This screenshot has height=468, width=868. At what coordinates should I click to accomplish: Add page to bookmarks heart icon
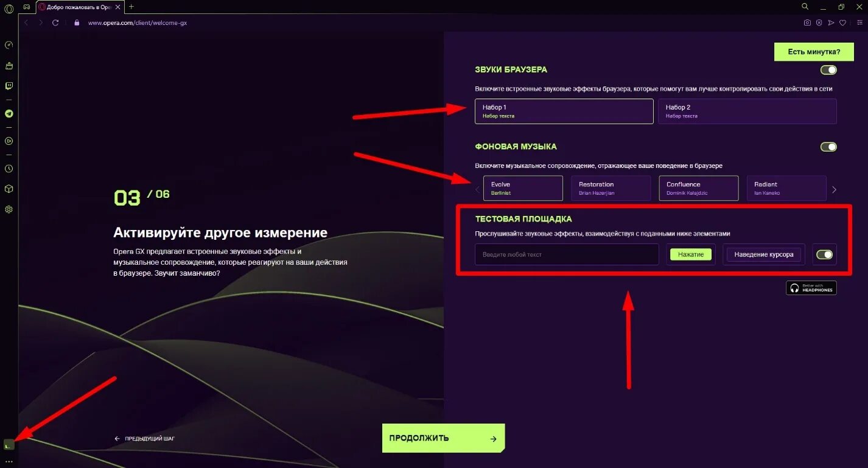tap(843, 23)
